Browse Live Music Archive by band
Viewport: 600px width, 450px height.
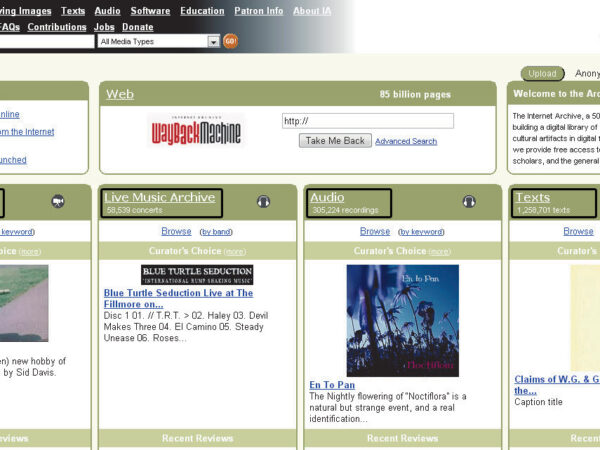[x=216, y=232]
